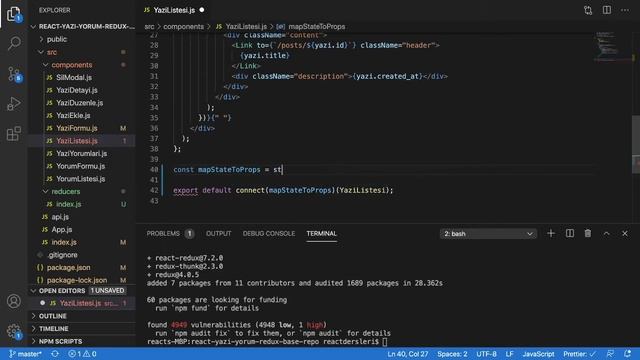The height and width of the screenshot is (360, 640).
Task: Click the editor minimap preview
Action: (612, 47)
